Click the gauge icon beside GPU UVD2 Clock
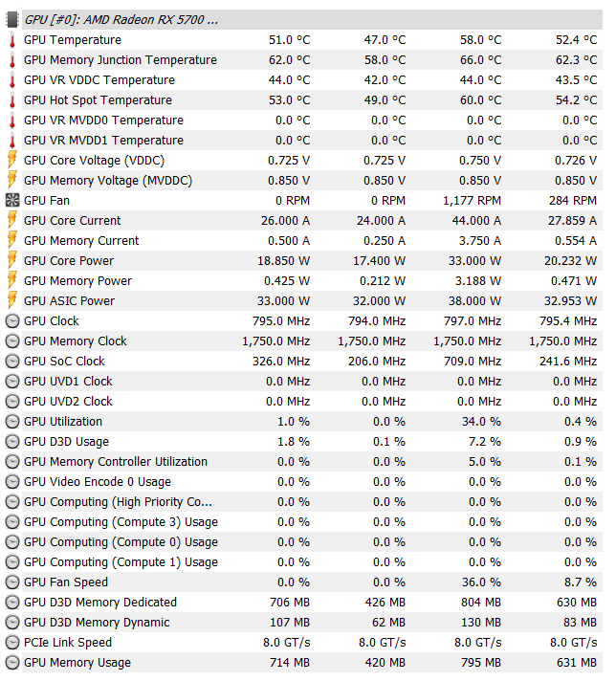This screenshot has height=681, width=616. coord(12,402)
